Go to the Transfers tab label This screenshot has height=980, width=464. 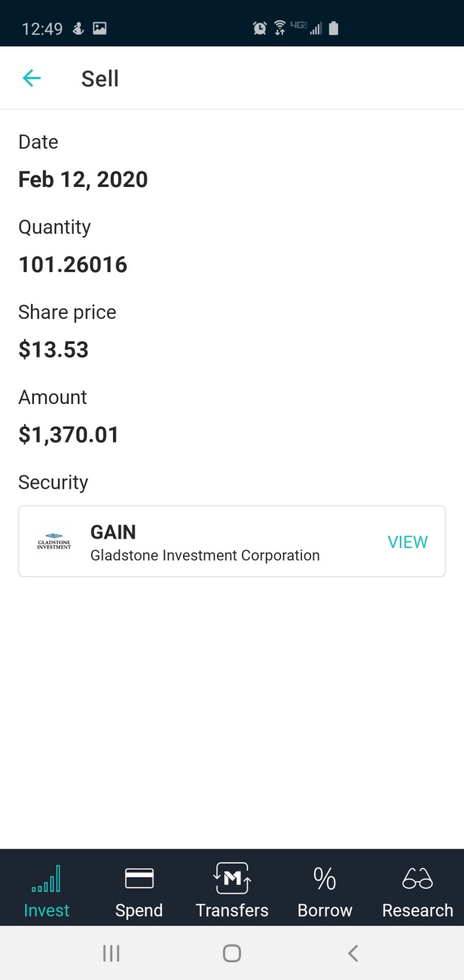(x=232, y=910)
